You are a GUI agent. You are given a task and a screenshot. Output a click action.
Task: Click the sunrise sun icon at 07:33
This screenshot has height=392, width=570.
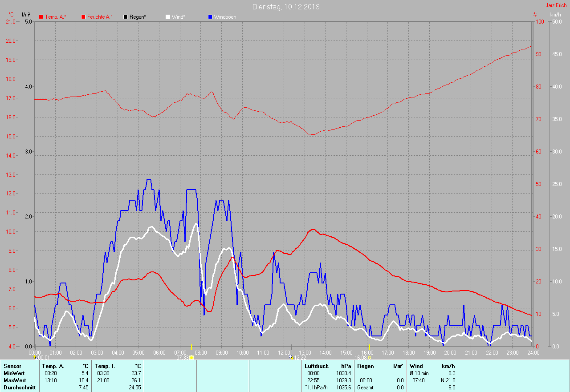(192, 357)
